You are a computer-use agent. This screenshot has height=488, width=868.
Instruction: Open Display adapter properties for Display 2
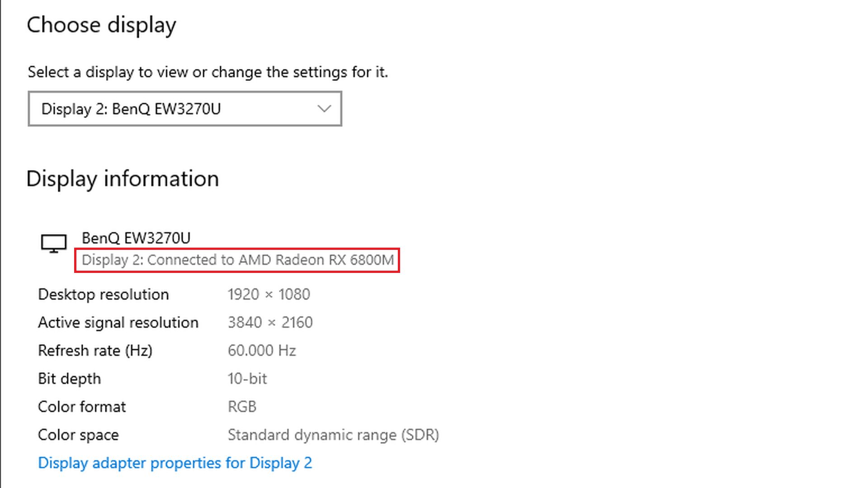[x=175, y=463]
